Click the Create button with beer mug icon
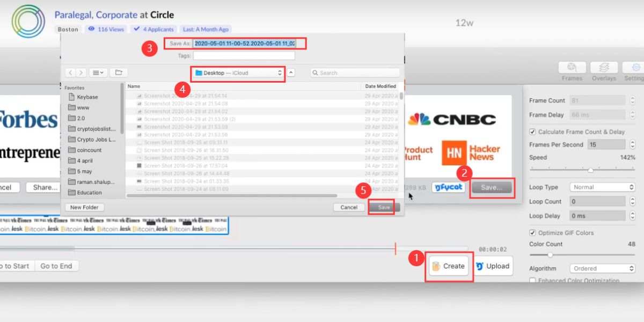The height and width of the screenshot is (322, 644). pyautogui.click(x=449, y=266)
